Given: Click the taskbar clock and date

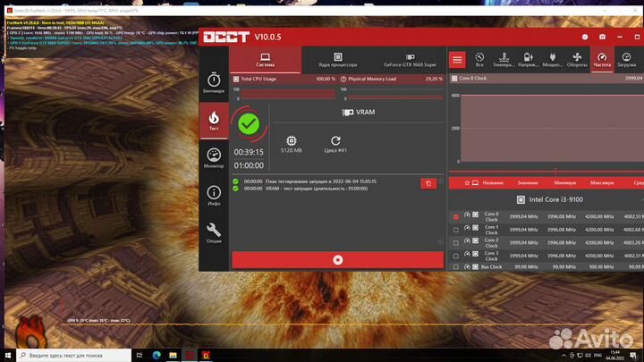Looking at the screenshot, I should tap(615, 355).
